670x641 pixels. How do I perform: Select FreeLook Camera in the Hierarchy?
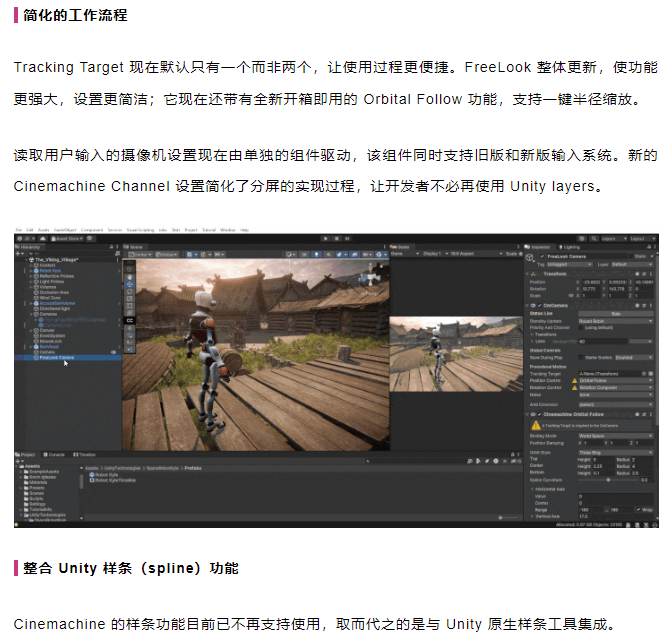[57, 358]
